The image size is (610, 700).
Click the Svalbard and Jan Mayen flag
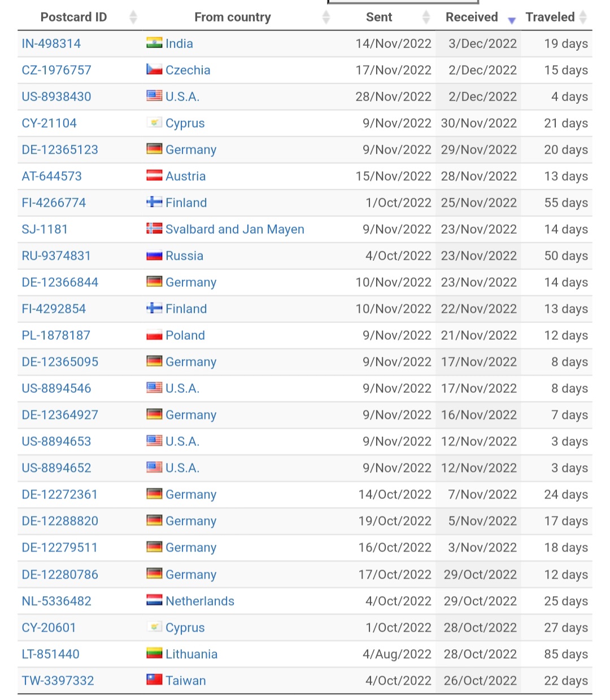[154, 229]
